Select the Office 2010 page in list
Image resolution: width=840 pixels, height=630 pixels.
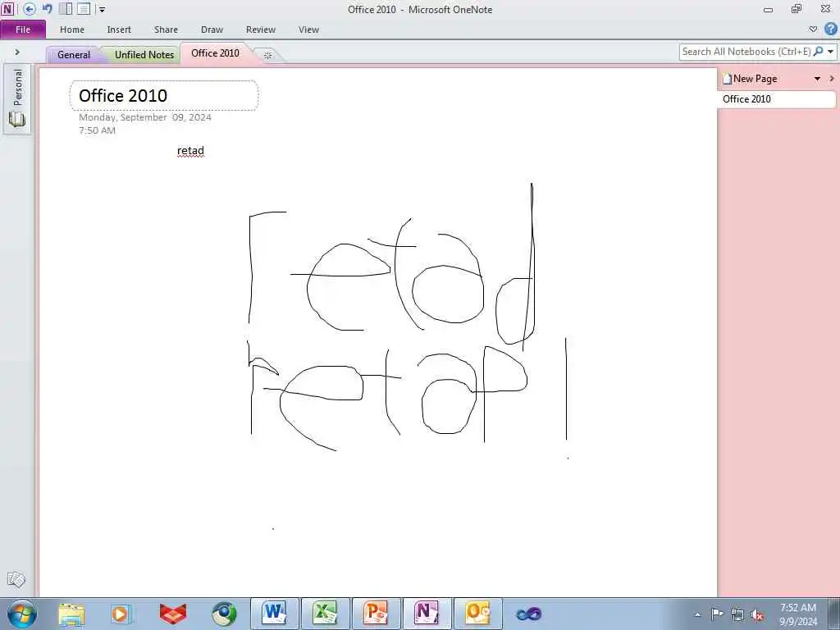(x=776, y=99)
